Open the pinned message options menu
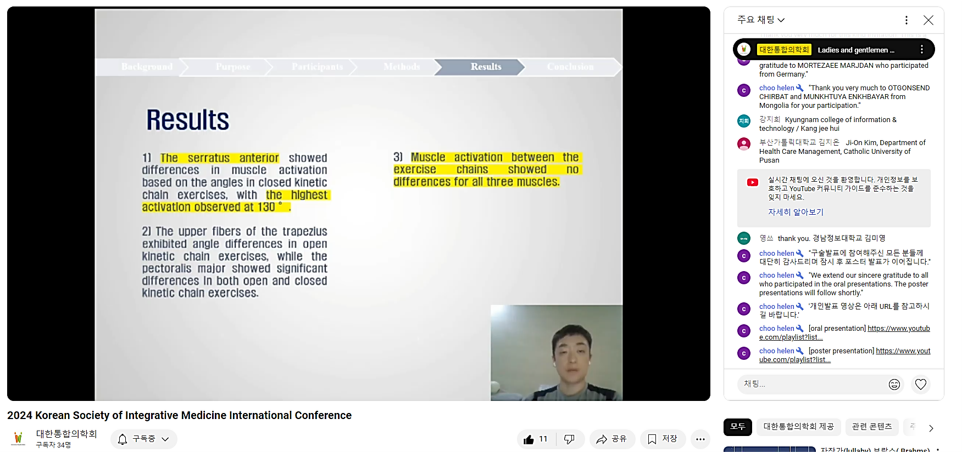This screenshot has height=452, width=962. click(x=921, y=49)
